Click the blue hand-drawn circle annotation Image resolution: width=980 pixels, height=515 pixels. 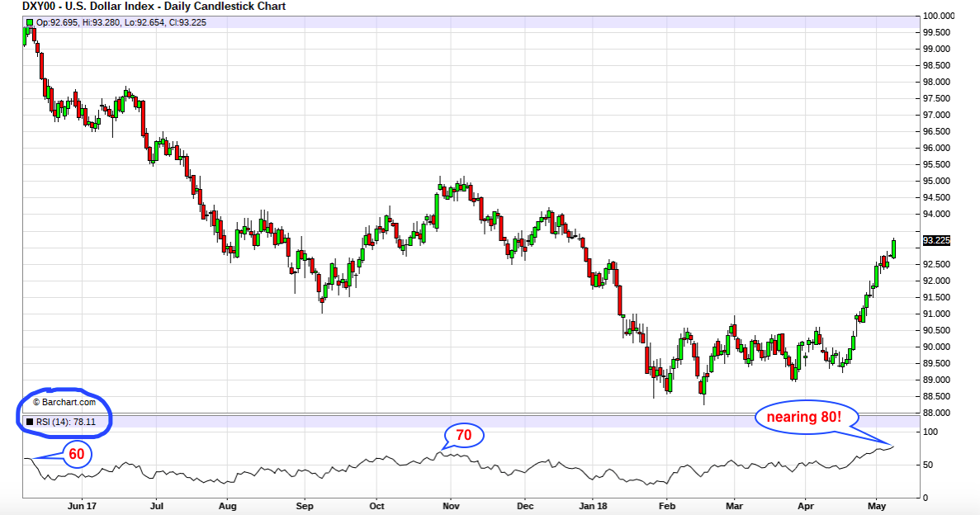pyautogui.click(x=64, y=412)
